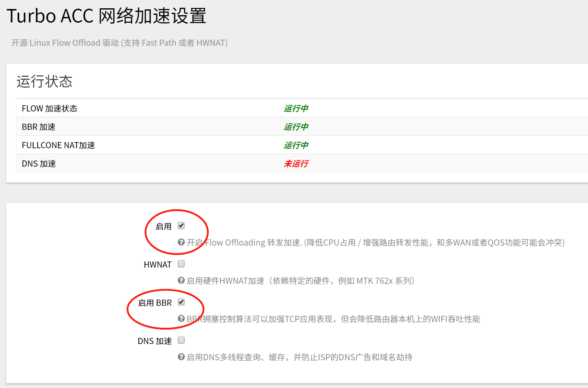Enable the DNS 加速 checkbox
The width and height of the screenshot is (588, 388).
click(181, 340)
